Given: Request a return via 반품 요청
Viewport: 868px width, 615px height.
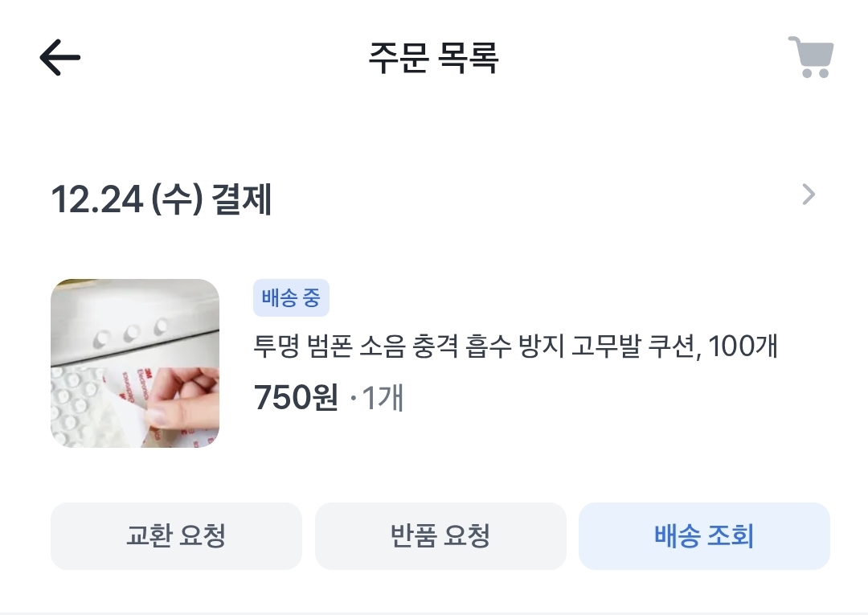Looking at the screenshot, I should tap(440, 536).
